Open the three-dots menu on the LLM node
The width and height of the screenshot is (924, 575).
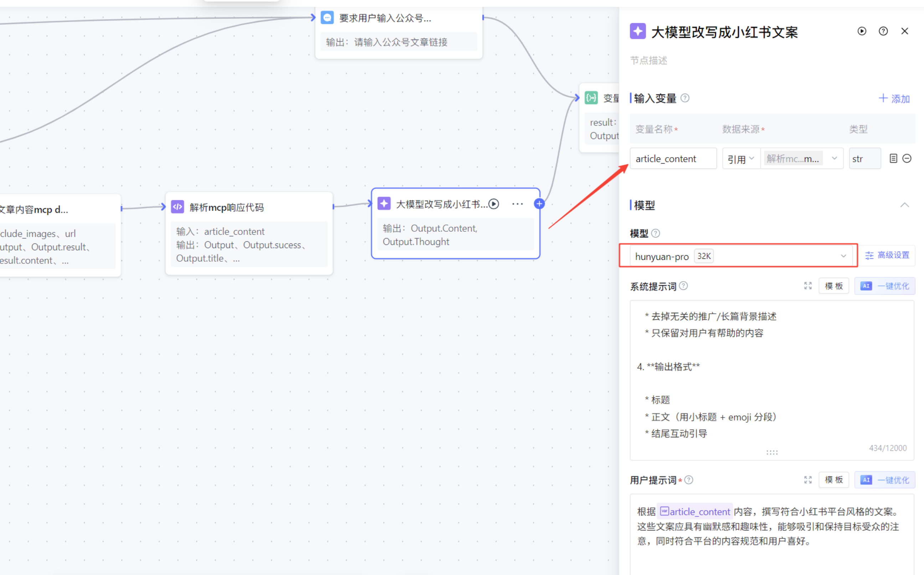[517, 204]
